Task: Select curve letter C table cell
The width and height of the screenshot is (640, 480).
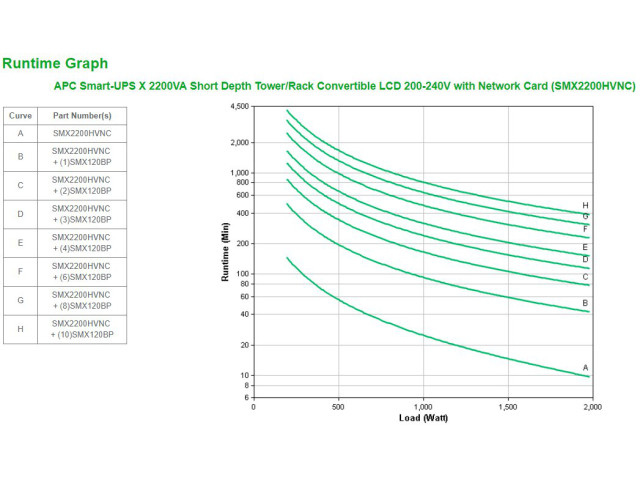Action: (20, 186)
